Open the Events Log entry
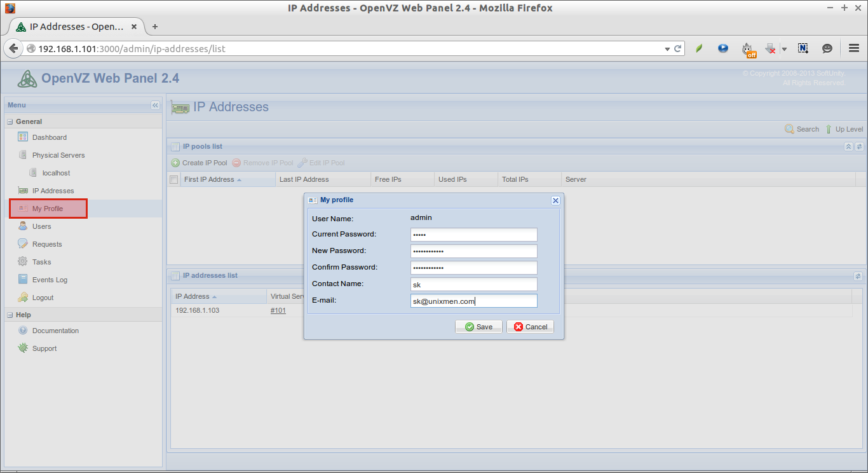868x473 pixels. (x=50, y=280)
